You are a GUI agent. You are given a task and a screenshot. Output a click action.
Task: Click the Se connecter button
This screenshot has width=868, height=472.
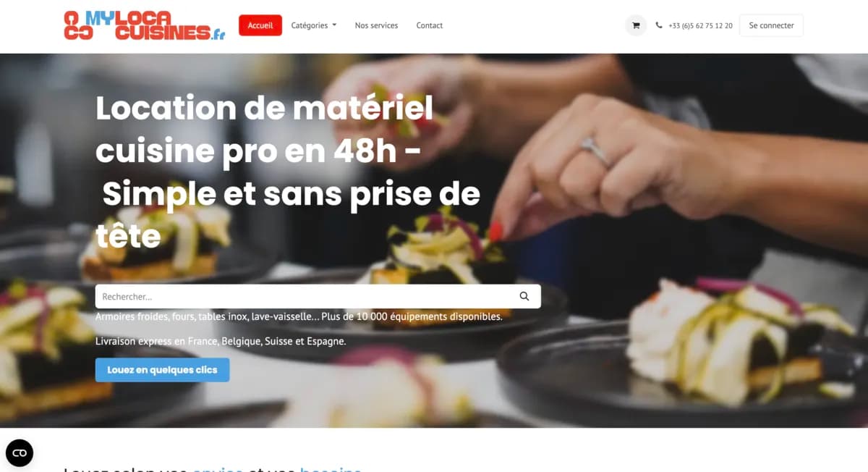pos(771,25)
